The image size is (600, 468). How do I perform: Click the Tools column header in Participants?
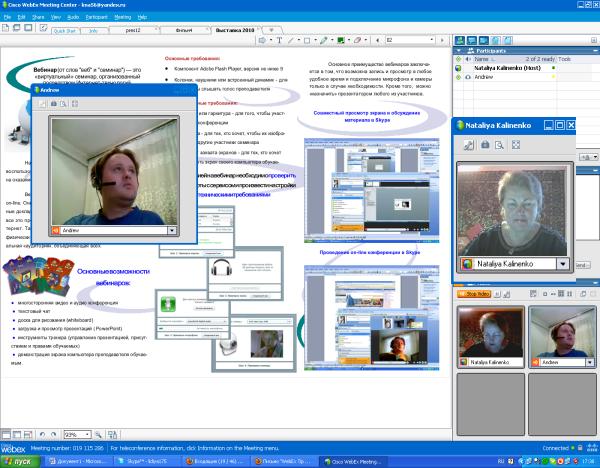tap(564, 59)
